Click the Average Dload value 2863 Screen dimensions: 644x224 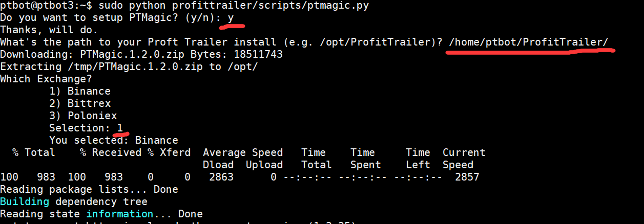(x=221, y=177)
